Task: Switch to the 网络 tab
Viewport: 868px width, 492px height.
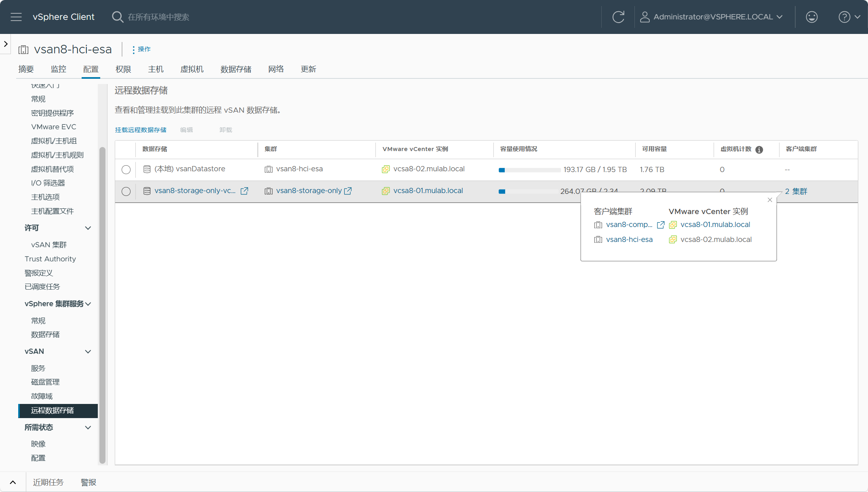Action: pyautogui.click(x=276, y=69)
